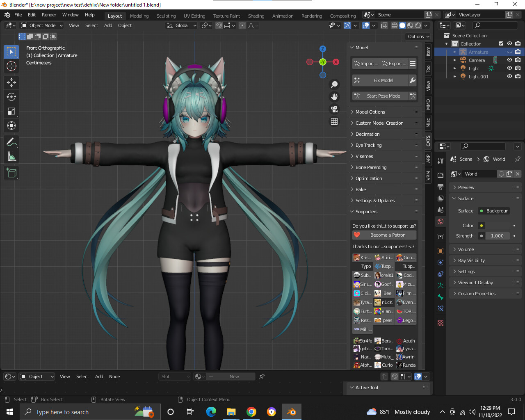Select the Transform tool
The height and width of the screenshot is (420, 525).
click(x=11, y=126)
